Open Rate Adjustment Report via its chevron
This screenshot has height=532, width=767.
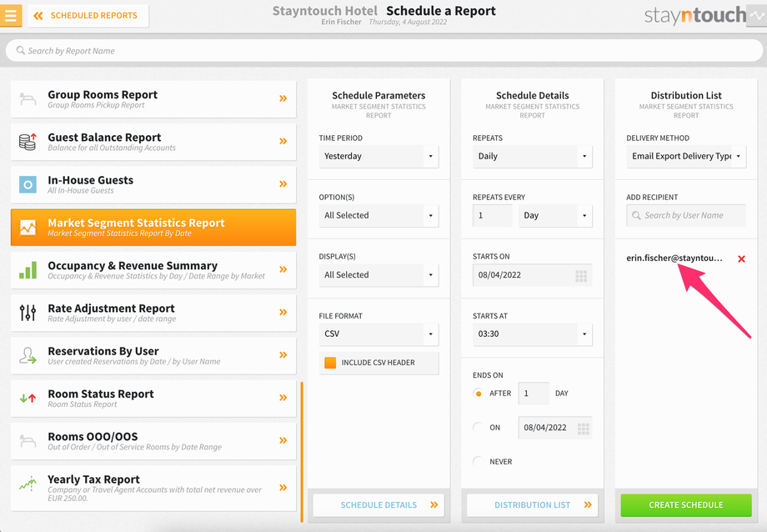(x=283, y=312)
